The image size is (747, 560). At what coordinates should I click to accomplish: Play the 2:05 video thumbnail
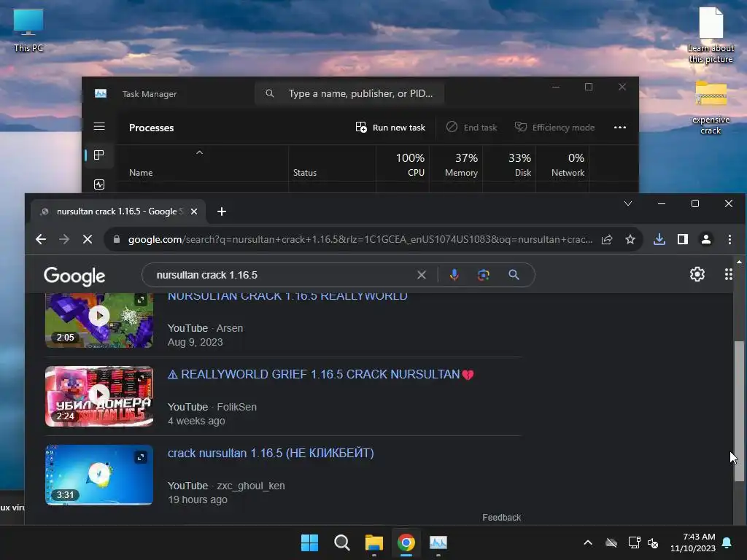coord(99,320)
